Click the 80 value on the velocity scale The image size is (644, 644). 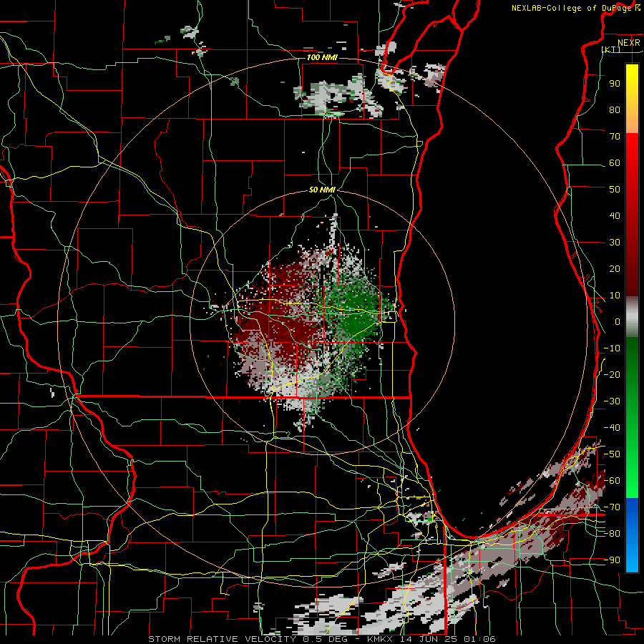pyautogui.click(x=615, y=110)
